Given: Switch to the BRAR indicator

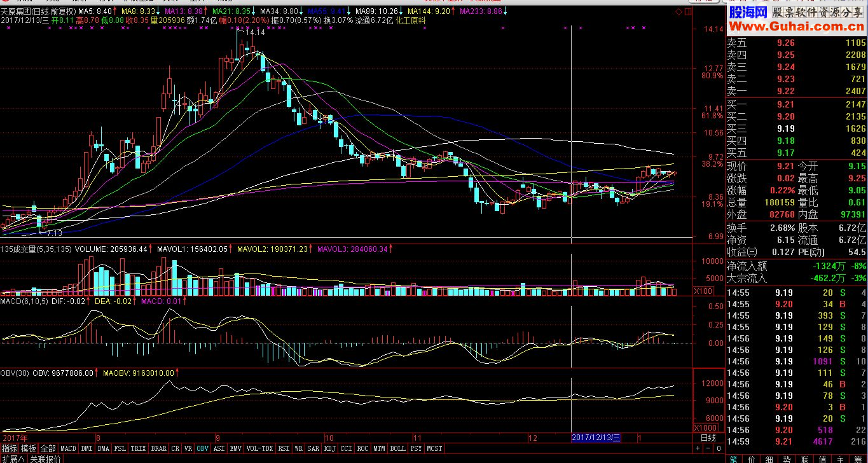Looking at the screenshot, I should (x=159, y=448).
